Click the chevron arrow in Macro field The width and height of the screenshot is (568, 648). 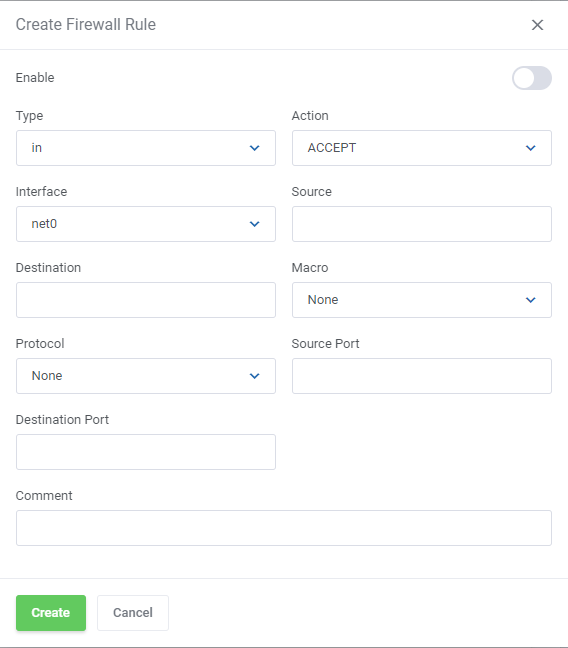coord(531,300)
